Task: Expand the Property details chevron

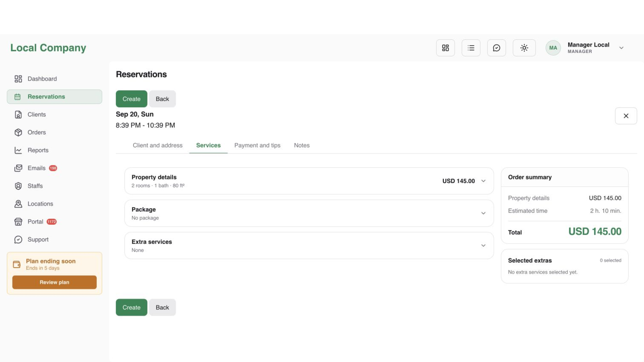Action: tap(483, 181)
